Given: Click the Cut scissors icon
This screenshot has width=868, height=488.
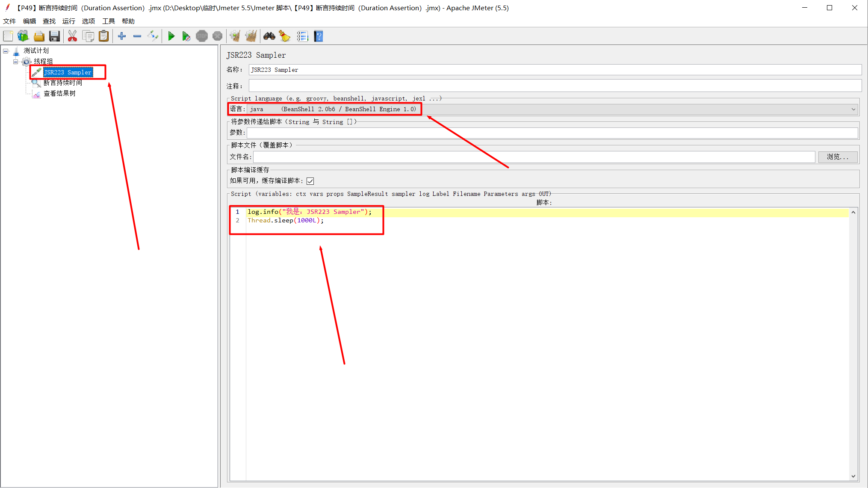Looking at the screenshot, I should pyautogui.click(x=72, y=36).
